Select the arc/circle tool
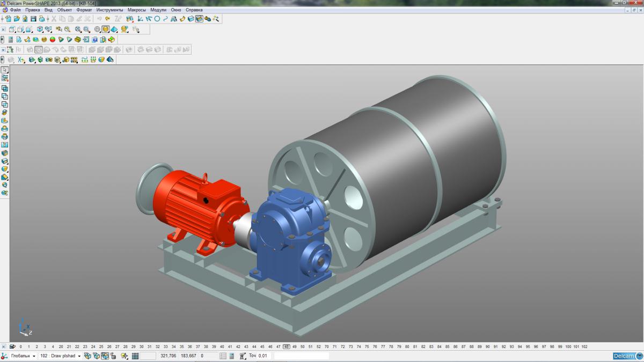The image size is (644, 362). pyautogui.click(x=157, y=19)
